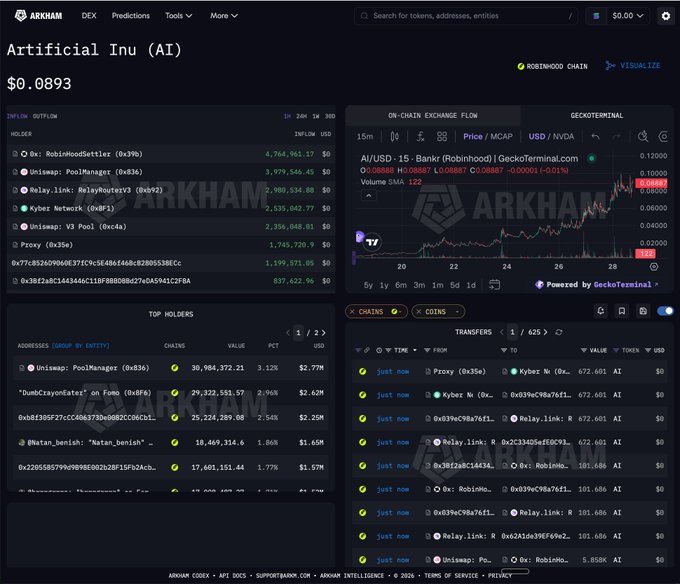Switch to the OUTFLOW tab
This screenshot has height=584, width=680.
click(x=45, y=116)
